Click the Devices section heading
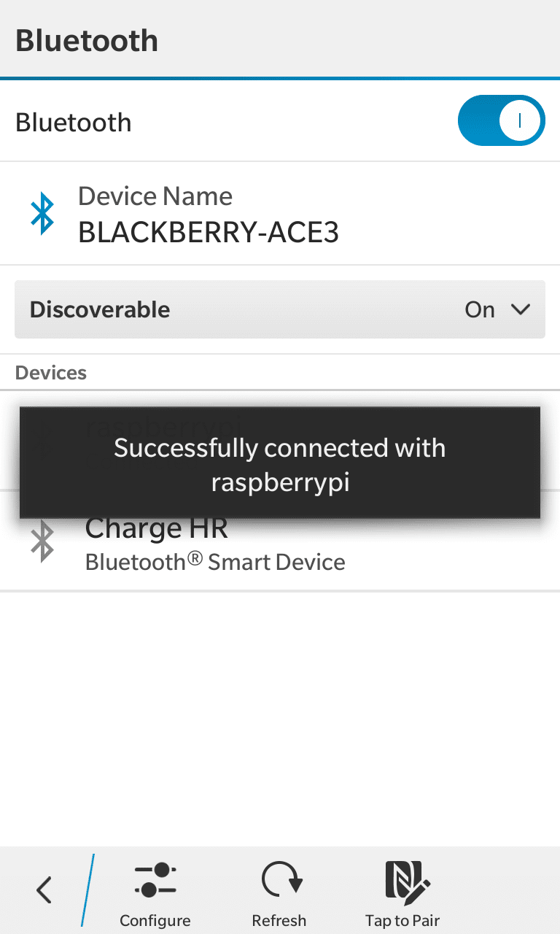560x934 pixels. (51, 373)
